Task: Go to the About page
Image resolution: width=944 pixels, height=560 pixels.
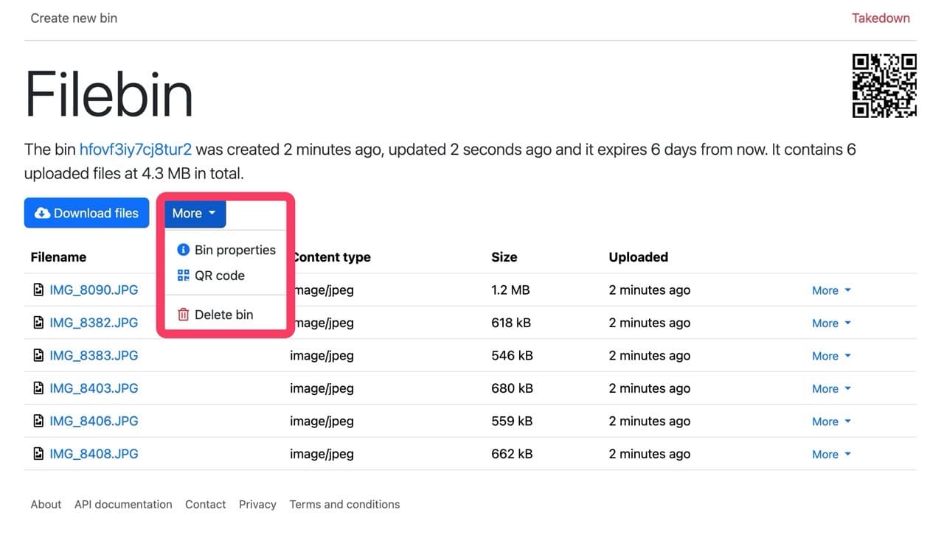Action: [46, 505]
